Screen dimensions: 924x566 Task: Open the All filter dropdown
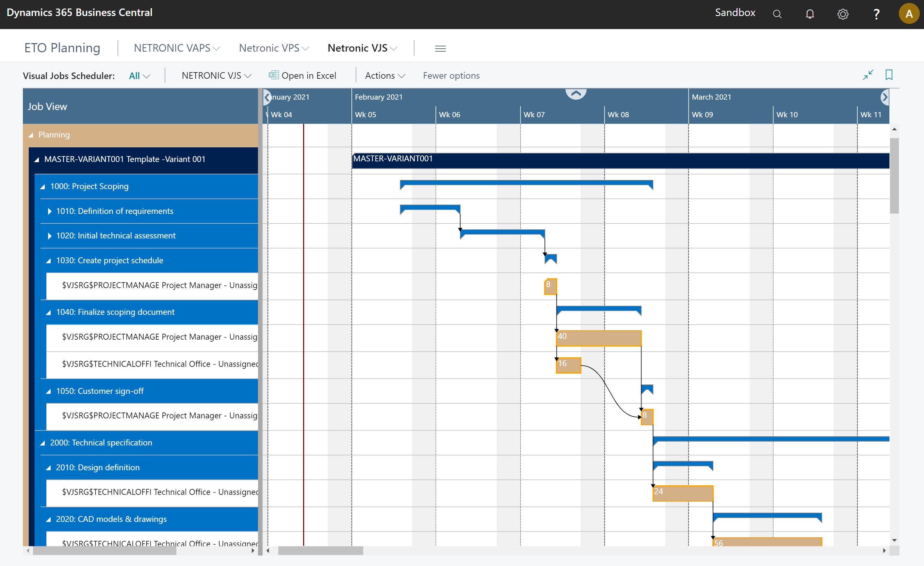coord(139,75)
